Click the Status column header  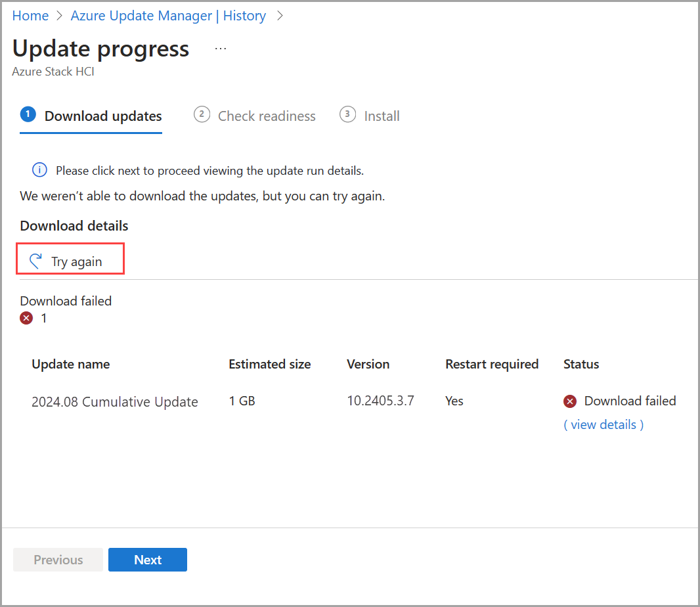point(581,365)
